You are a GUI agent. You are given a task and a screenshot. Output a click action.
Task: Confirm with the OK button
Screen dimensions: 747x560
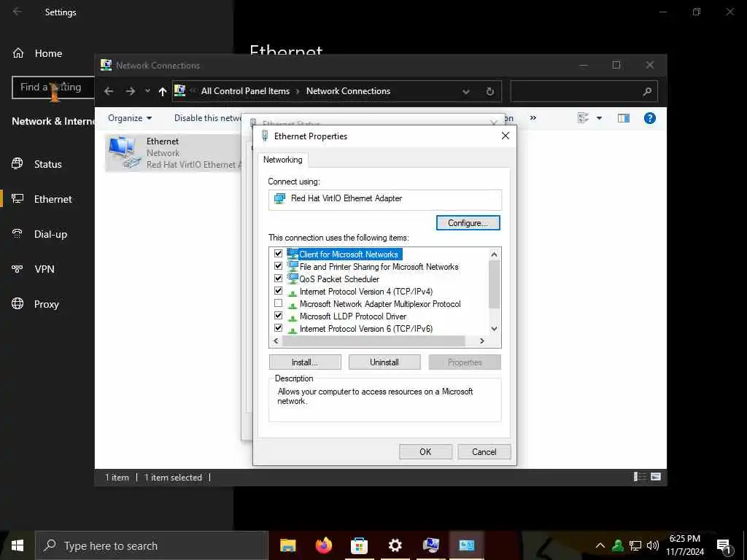click(x=425, y=452)
